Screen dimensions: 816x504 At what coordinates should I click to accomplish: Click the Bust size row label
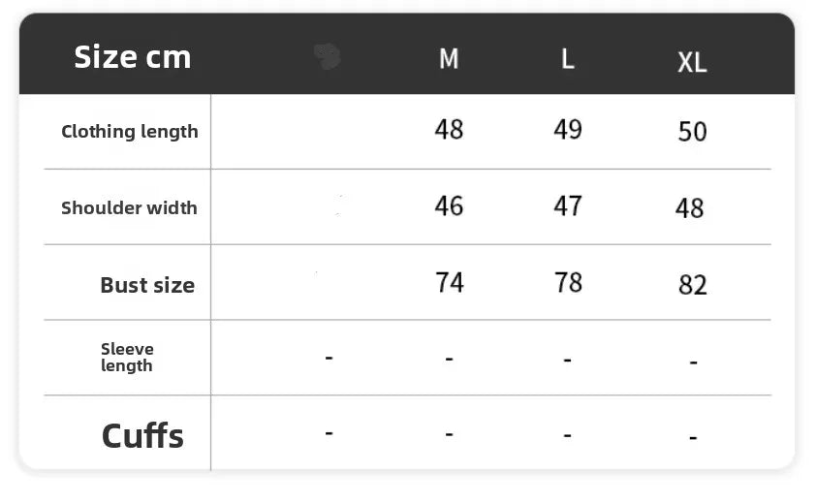147,285
